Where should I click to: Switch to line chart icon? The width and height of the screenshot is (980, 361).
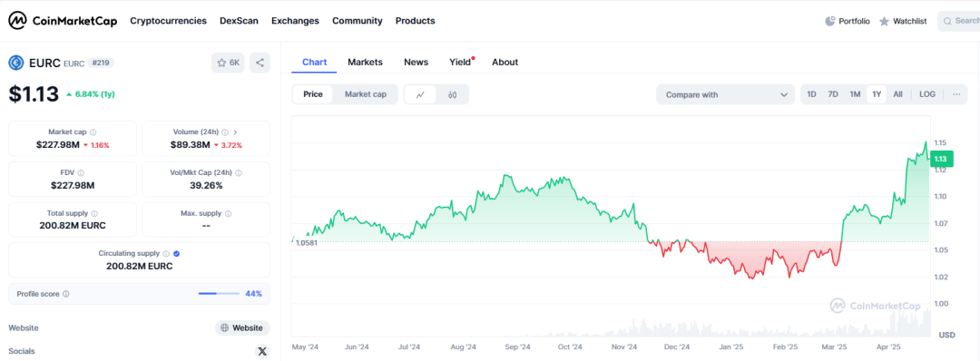click(421, 94)
